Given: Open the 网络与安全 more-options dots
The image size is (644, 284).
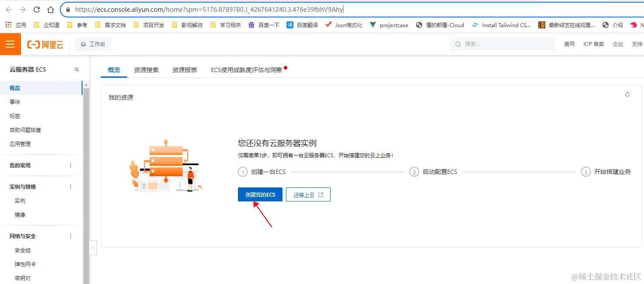Looking at the screenshot, I should coord(71,236).
